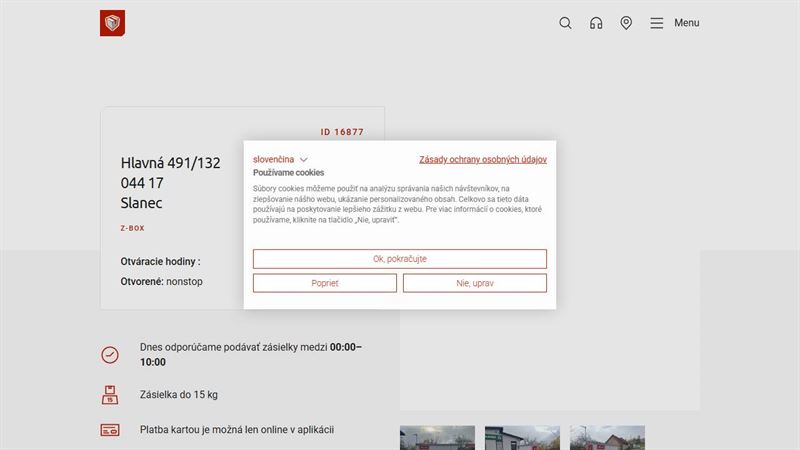Click the red Packeta box logo
800x450 pixels.
[112, 23]
